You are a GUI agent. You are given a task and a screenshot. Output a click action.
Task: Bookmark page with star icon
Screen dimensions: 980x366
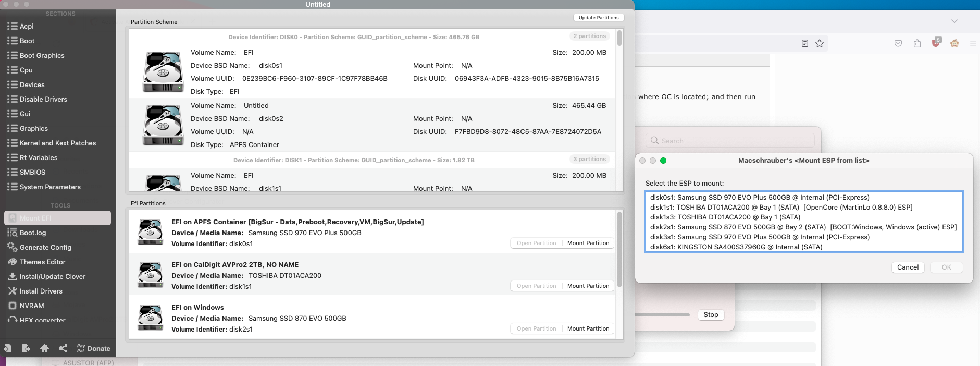820,43
